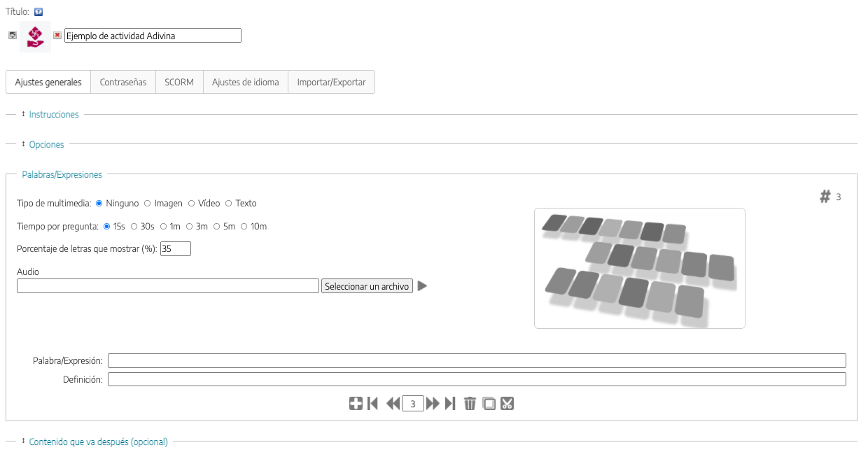Select Imagen as multimedia type
Image resolution: width=868 pixels, height=459 pixels.
[x=147, y=204]
